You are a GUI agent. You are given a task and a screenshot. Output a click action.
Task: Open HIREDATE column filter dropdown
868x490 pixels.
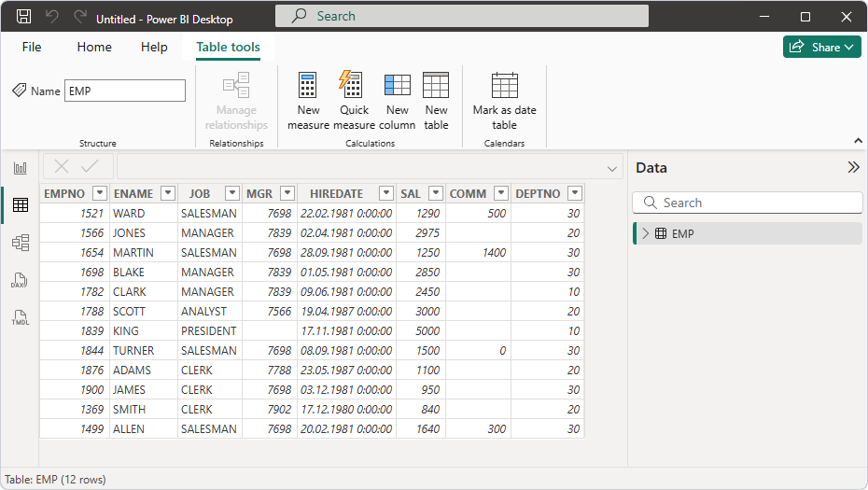386,193
